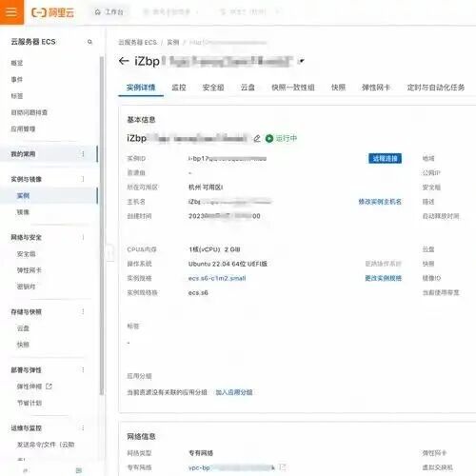Go back with the left arrow

[x=124, y=61]
